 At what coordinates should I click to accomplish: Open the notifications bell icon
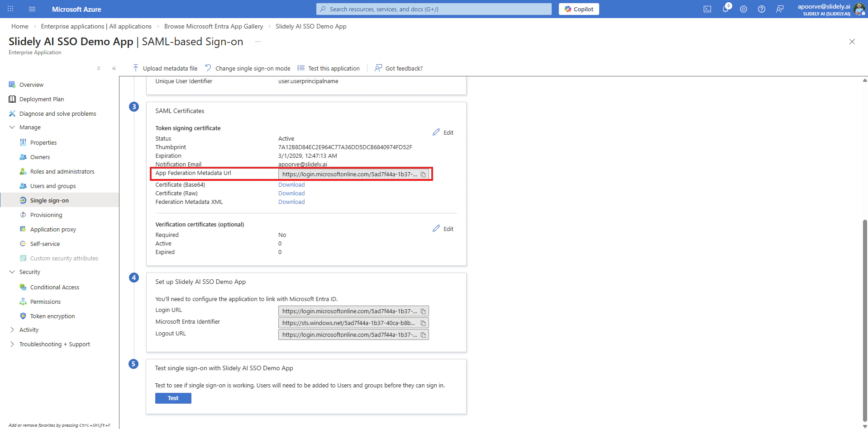click(725, 9)
